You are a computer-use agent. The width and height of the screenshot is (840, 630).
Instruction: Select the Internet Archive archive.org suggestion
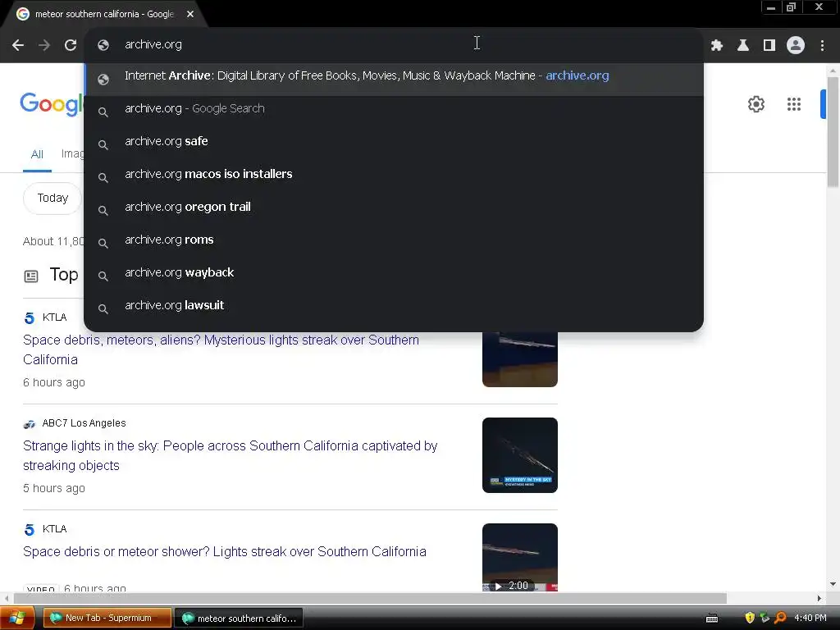coord(394,79)
